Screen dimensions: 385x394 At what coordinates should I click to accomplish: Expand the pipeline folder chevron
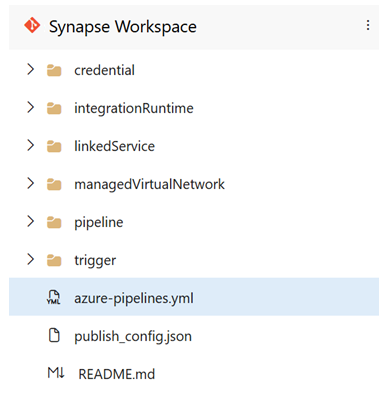tap(31, 221)
